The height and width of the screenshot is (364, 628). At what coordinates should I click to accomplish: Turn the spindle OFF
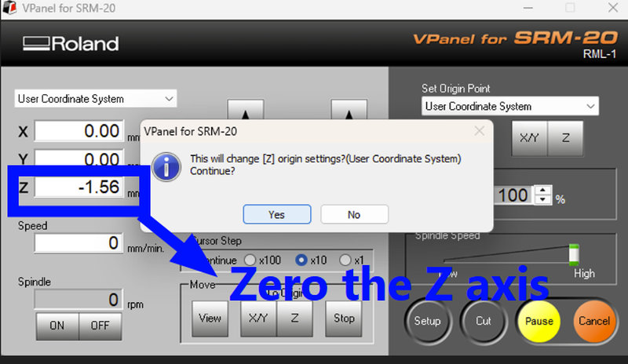(x=100, y=326)
